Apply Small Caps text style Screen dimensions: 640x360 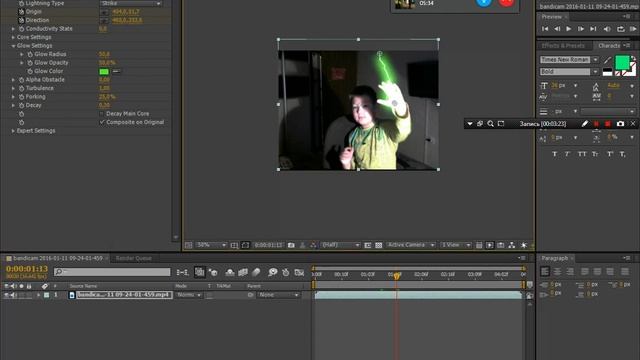coord(595,154)
